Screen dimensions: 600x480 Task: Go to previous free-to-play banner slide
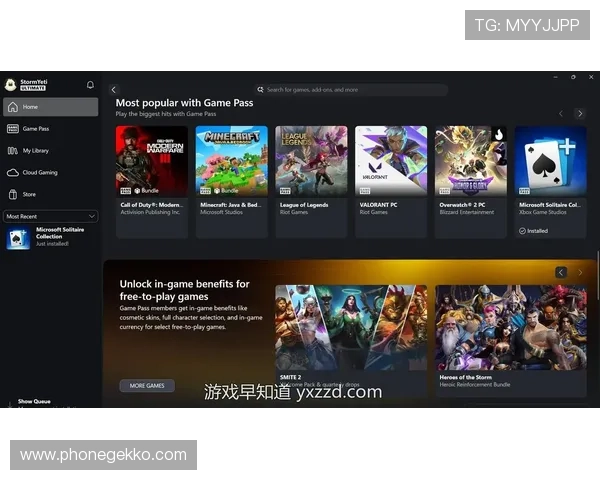(561, 273)
